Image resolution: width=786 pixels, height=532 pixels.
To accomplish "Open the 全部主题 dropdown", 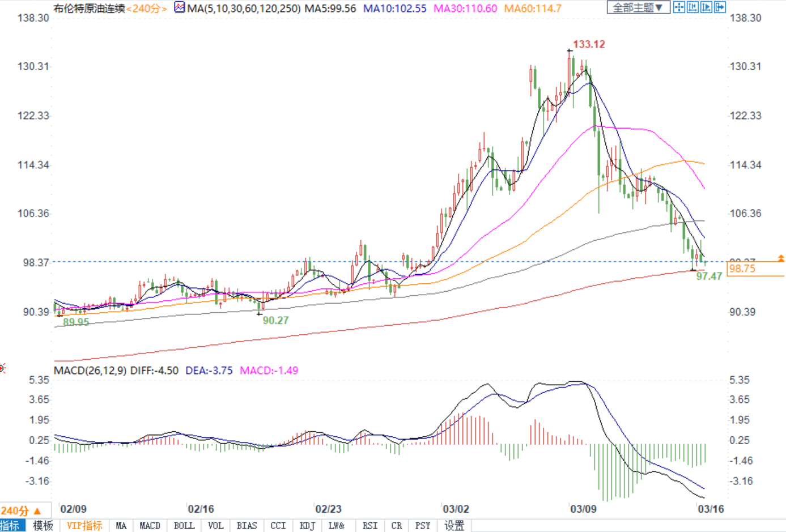I will tap(638, 7).
